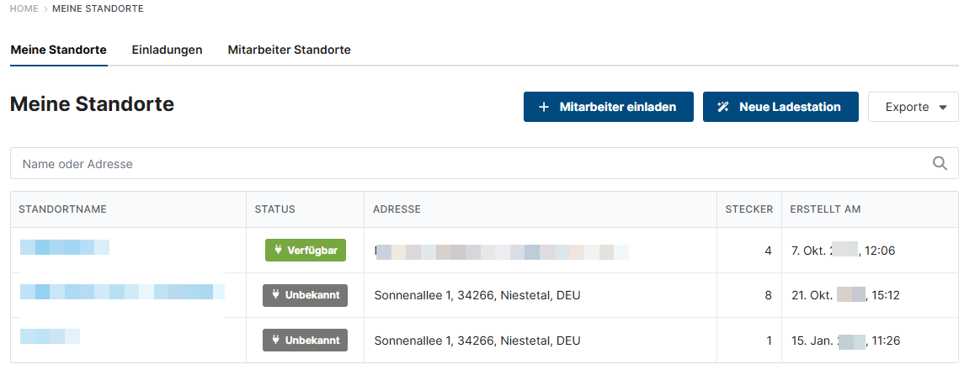Open the first location name link
The width and height of the screenshot is (980, 375).
point(65,247)
